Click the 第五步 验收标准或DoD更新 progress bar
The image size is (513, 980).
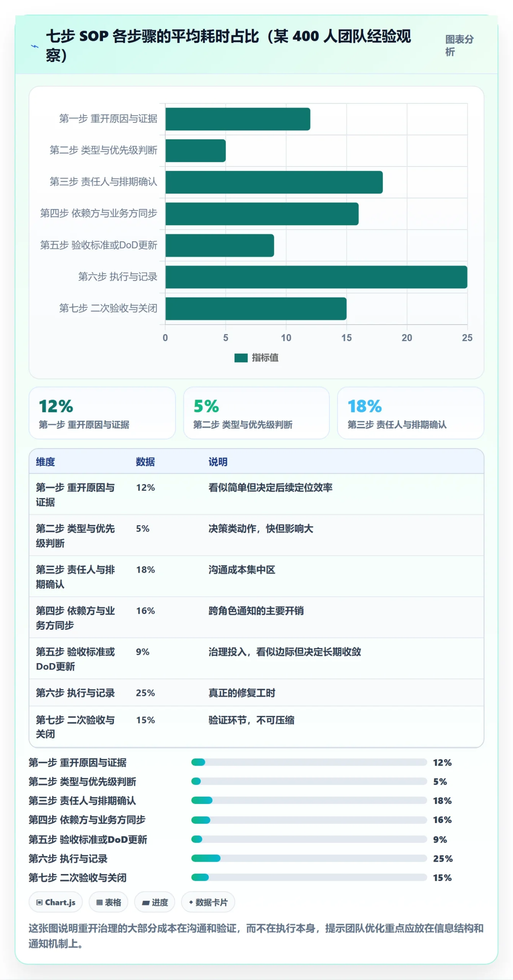click(x=309, y=839)
